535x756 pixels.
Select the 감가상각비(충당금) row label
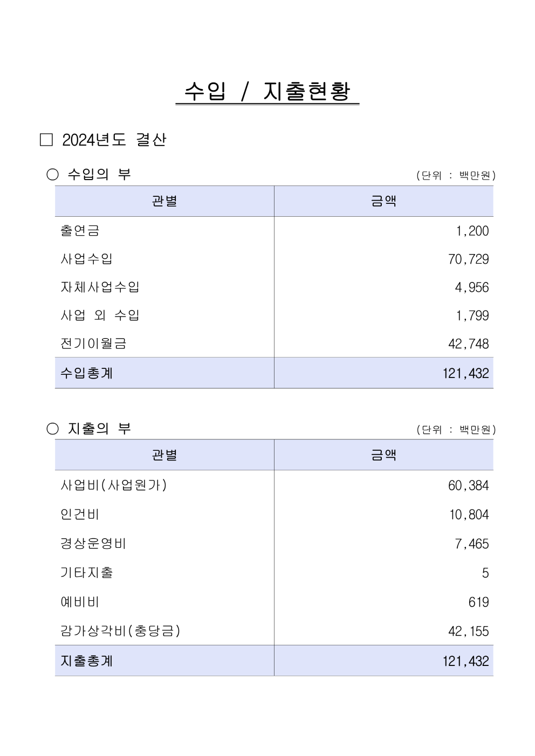click(120, 631)
